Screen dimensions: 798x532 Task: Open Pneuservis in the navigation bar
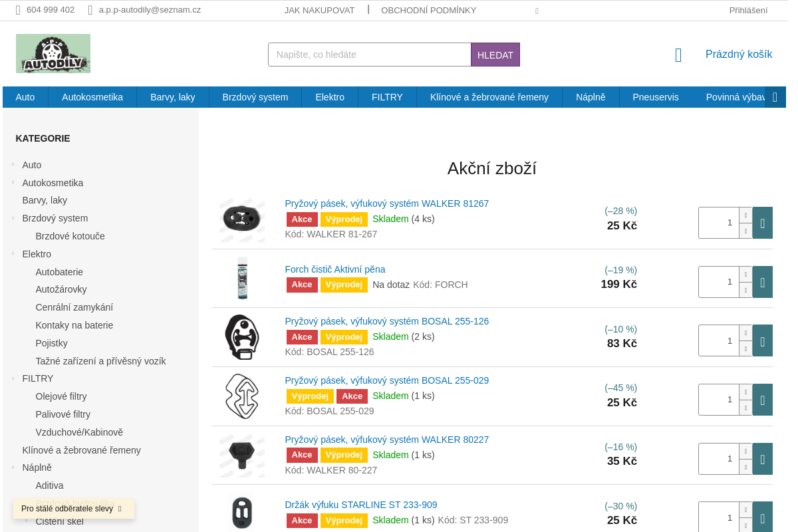pos(656,97)
